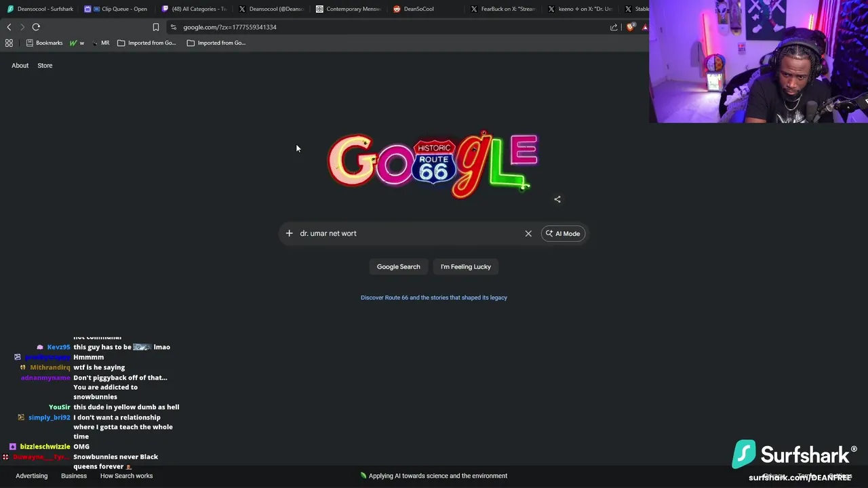Viewport: 868px width, 488px height.
Task: Click chat message "OMG"
Action: tap(81, 447)
